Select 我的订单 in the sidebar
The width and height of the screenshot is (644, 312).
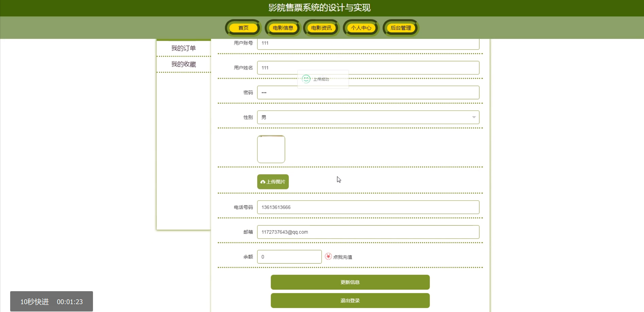(183, 48)
